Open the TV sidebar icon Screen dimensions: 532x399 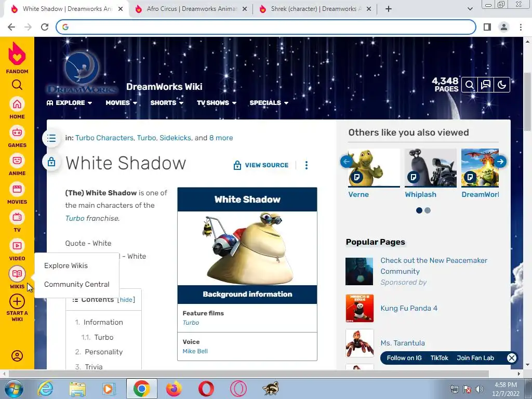point(17,217)
